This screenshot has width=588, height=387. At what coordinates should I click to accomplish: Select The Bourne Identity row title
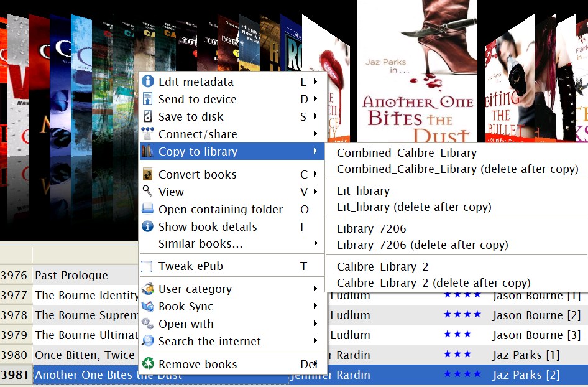(x=86, y=295)
